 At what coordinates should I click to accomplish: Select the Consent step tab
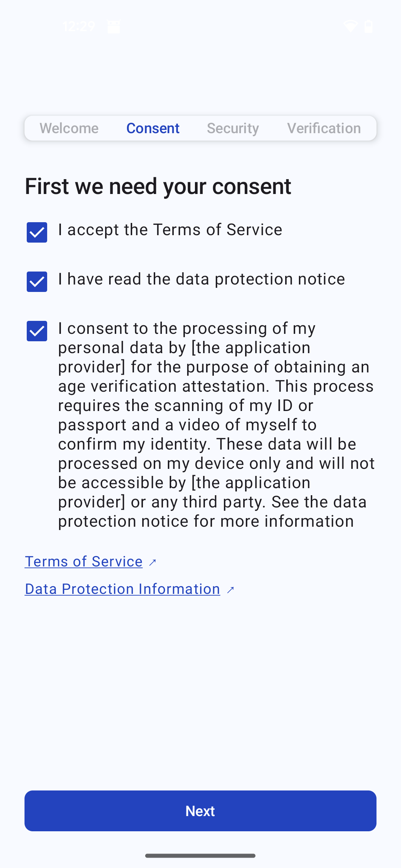[x=153, y=128]
